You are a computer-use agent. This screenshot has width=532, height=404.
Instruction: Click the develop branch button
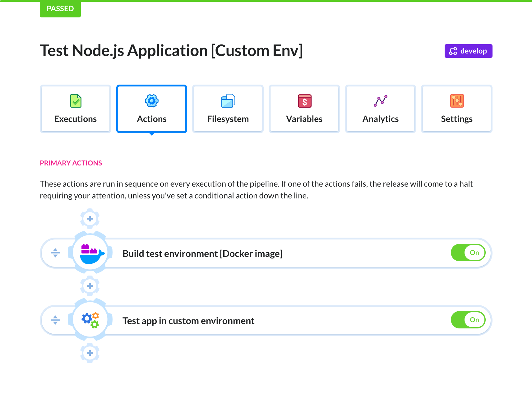(468, 51)
